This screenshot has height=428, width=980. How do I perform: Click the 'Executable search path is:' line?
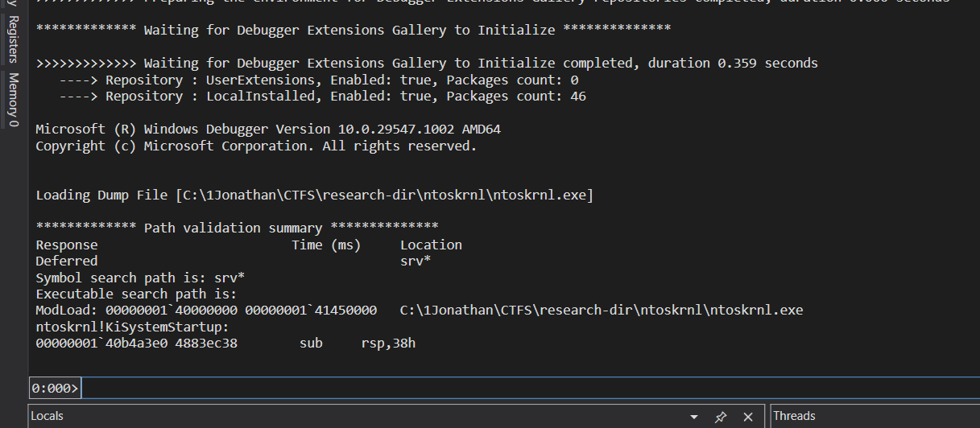[136, 294]
